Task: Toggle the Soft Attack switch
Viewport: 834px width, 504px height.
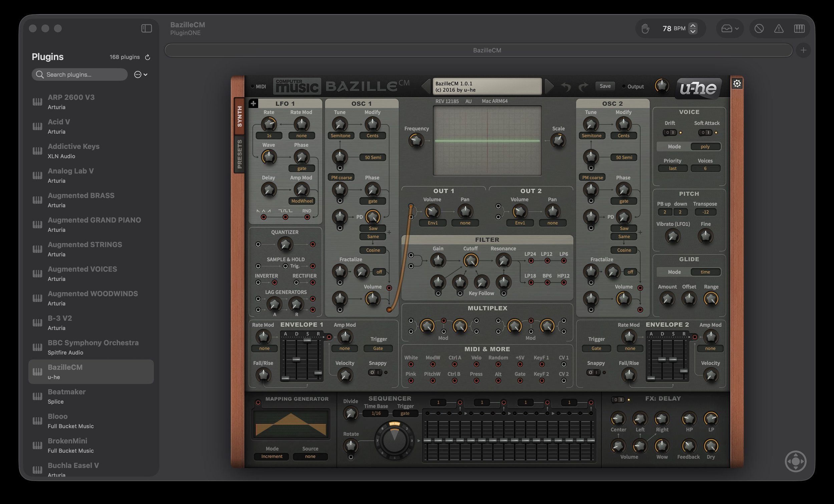Action: (x=705, y=133)
